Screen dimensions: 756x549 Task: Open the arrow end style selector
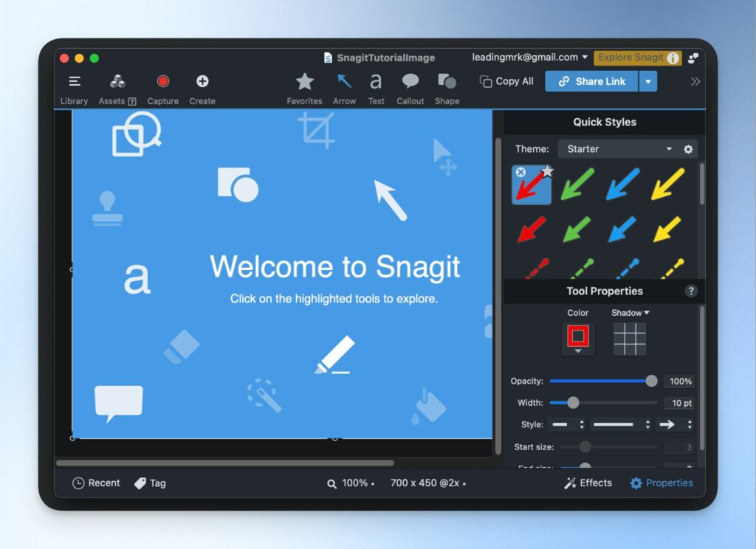pos(675,424)
